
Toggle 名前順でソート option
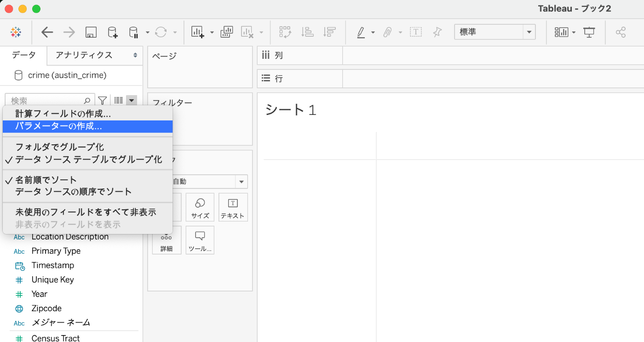[x=87, y=180]
